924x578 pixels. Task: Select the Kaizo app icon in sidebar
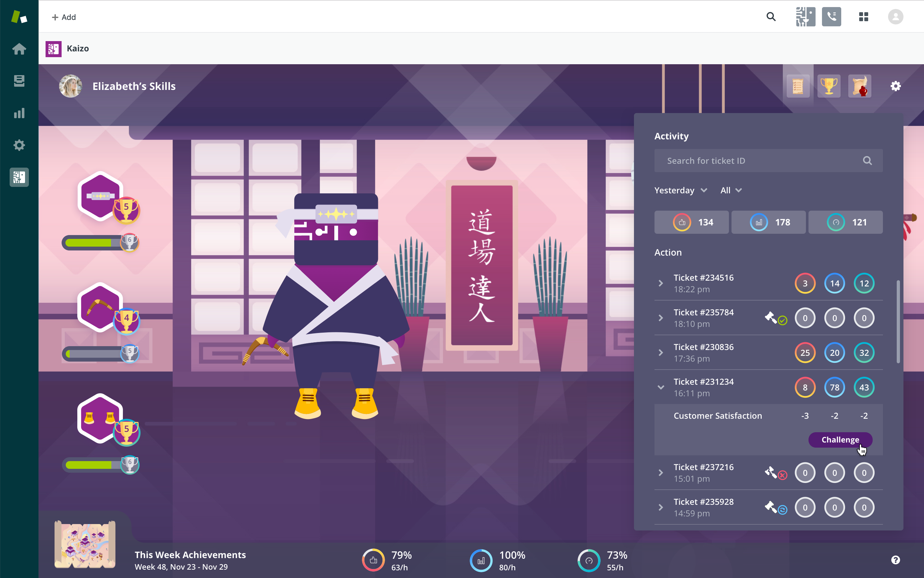(19, 177)
